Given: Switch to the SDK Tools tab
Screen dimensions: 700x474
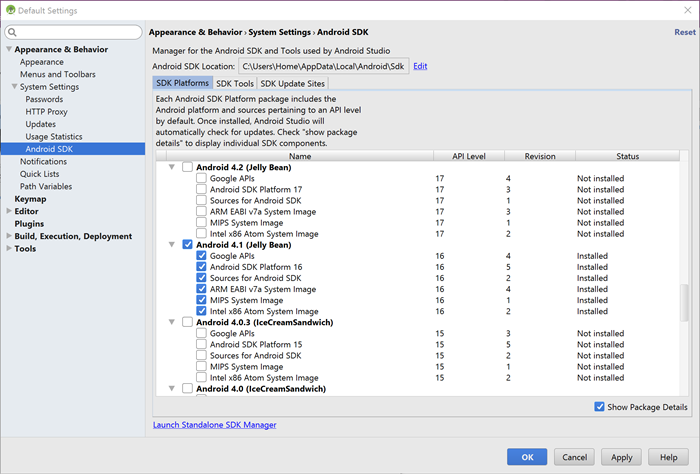Looking at the screenshot, I should point(235,83).
